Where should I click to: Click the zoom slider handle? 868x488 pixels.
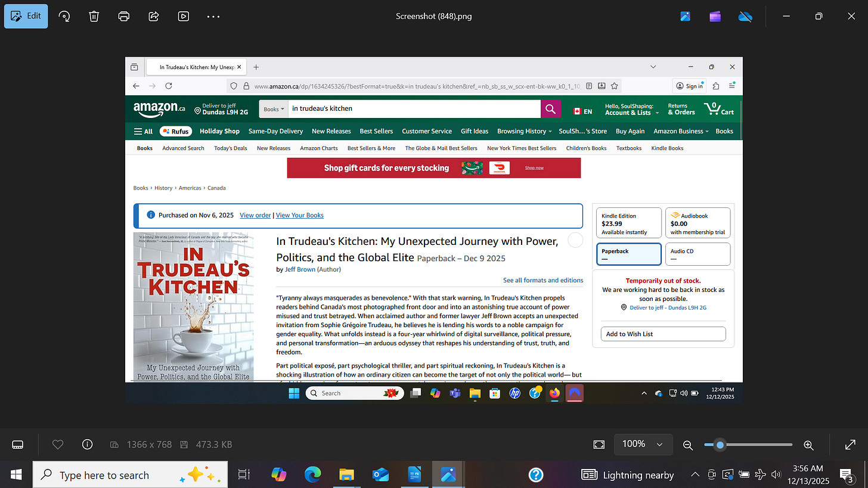point(720,445)
